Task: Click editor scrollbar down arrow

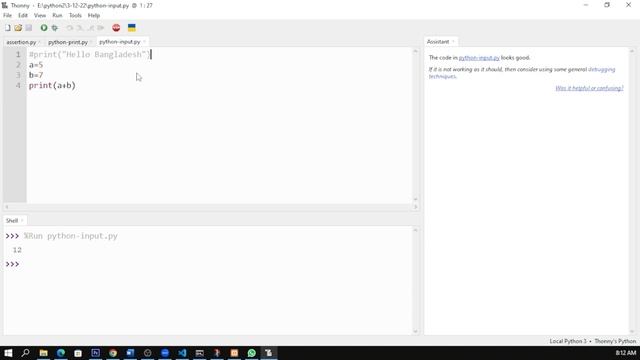Action: [x=416, y=199]
